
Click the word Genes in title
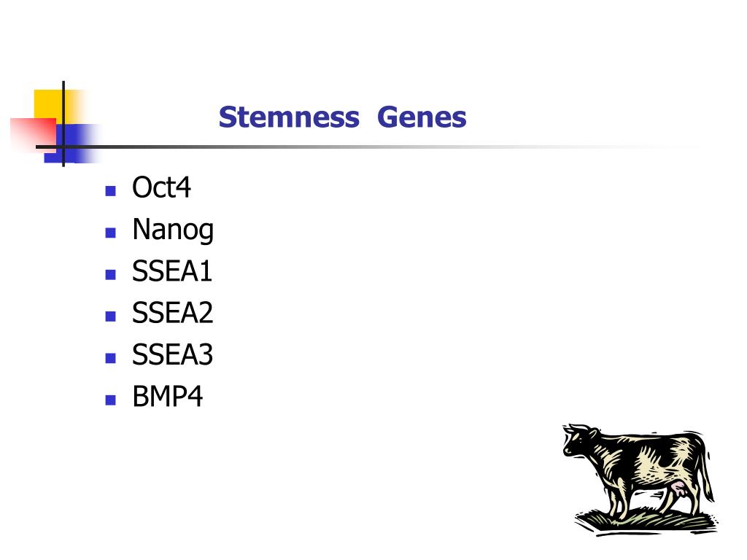[422, 117]
